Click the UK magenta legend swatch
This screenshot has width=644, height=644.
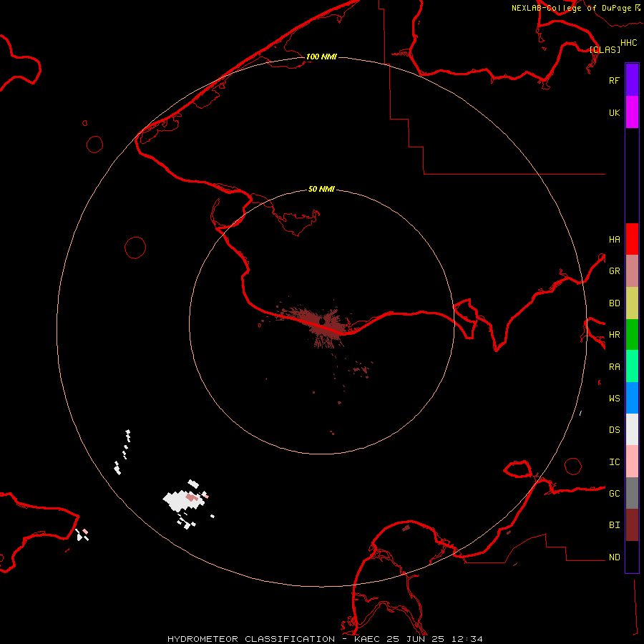(632, 112)
